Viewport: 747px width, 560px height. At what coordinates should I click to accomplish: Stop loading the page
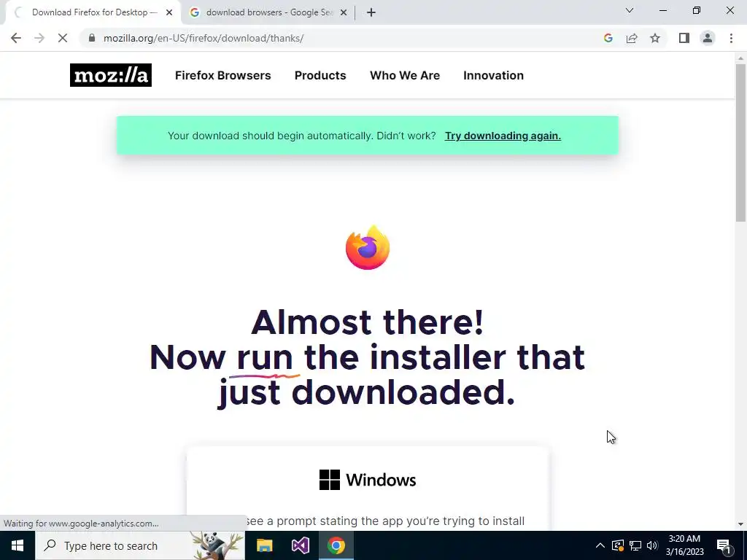[63, 38]
